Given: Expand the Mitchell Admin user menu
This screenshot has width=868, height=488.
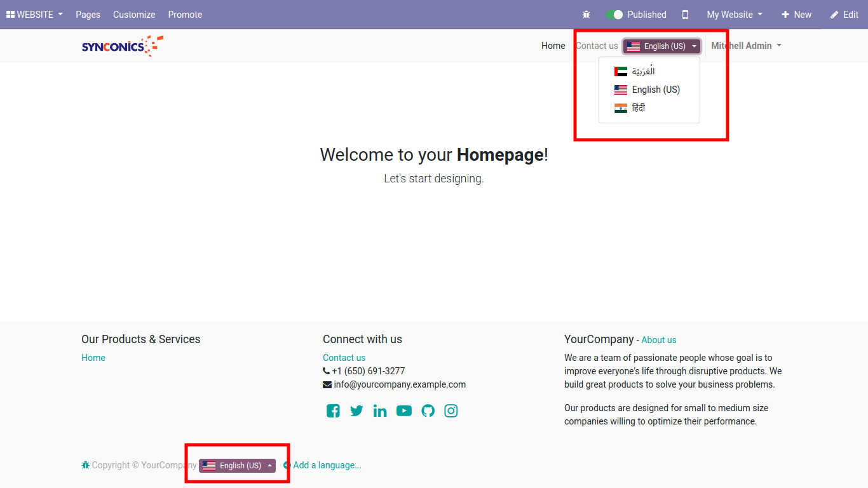Looking at the screenshot, I should coord(746,46).
